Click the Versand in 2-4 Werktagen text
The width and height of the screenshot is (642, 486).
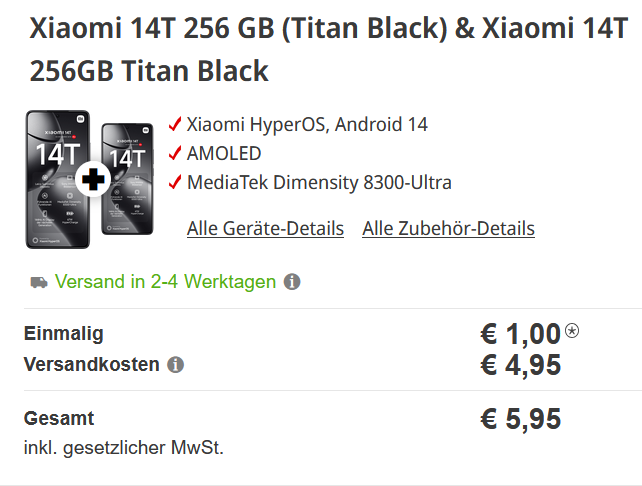pyautogui.click(x=165, y=282)
